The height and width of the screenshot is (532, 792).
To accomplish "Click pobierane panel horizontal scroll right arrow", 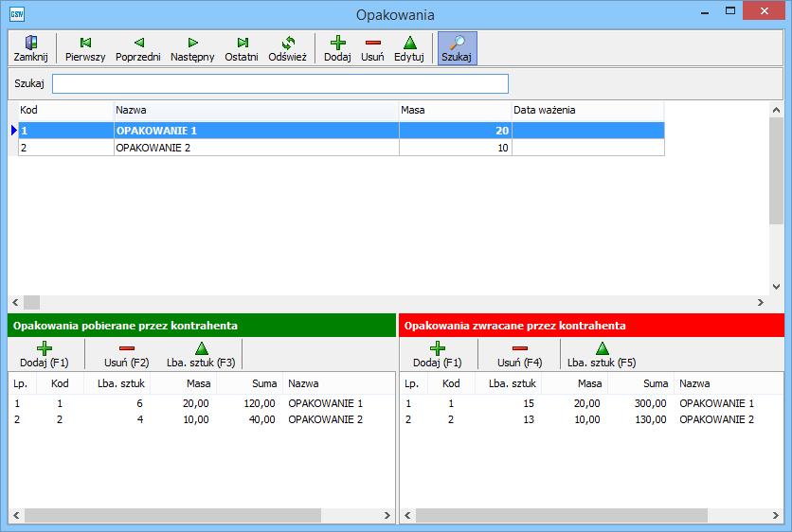I will [387, 515].
